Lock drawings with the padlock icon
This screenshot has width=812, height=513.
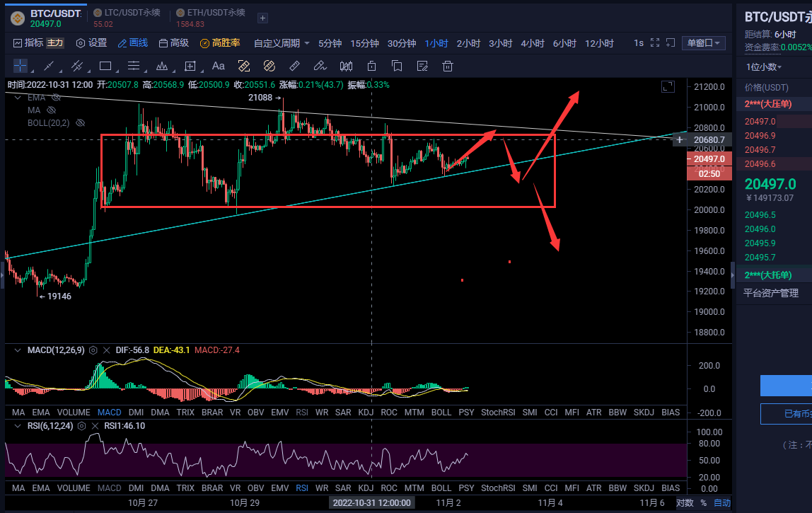click(371, 66)
